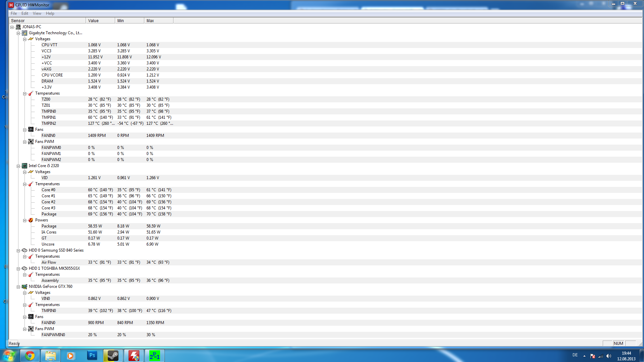644x362 pixels.
Task: Click the Min column header
Action: click(130, 21)
